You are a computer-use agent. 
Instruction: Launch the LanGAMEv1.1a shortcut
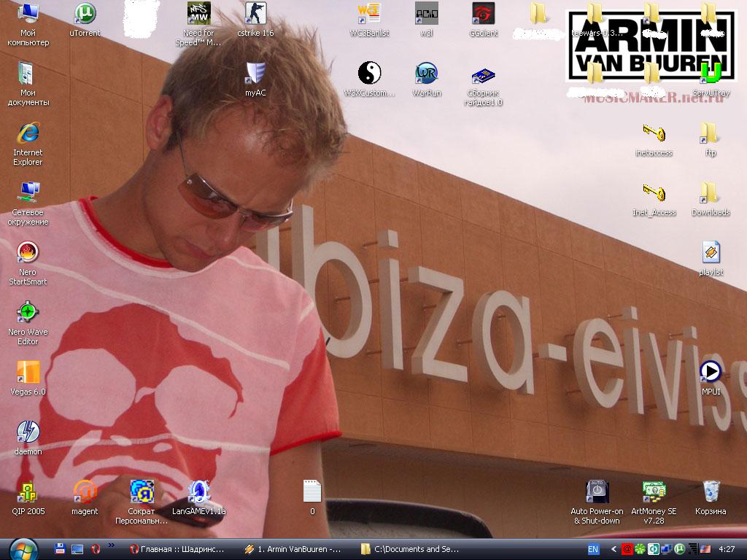coord(198,498)
